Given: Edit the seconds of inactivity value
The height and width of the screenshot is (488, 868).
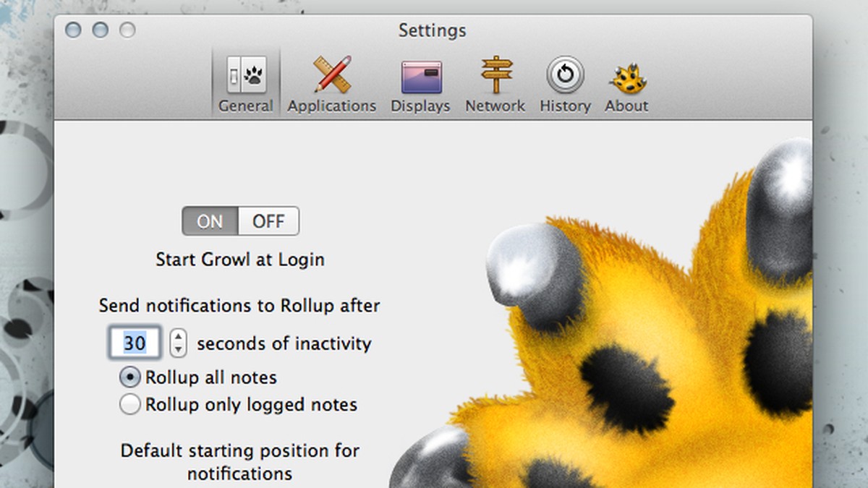Looking at the screenshot, I should [x=134, y=343].
